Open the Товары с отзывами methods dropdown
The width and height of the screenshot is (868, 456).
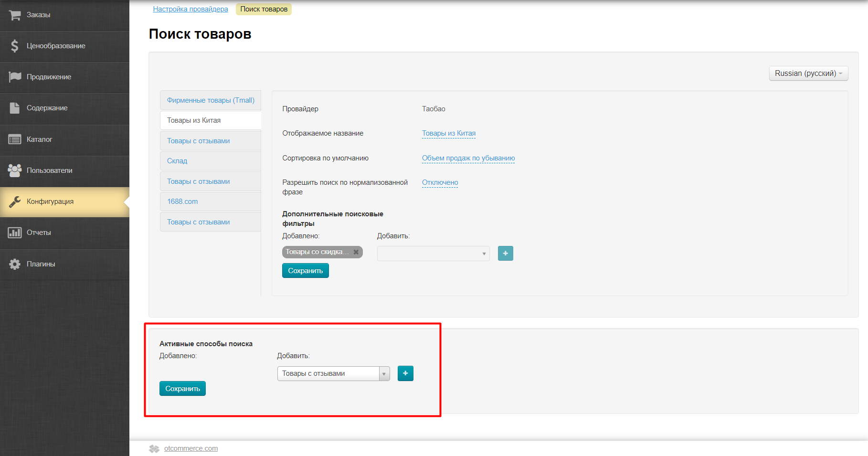(x=333, y=373)
